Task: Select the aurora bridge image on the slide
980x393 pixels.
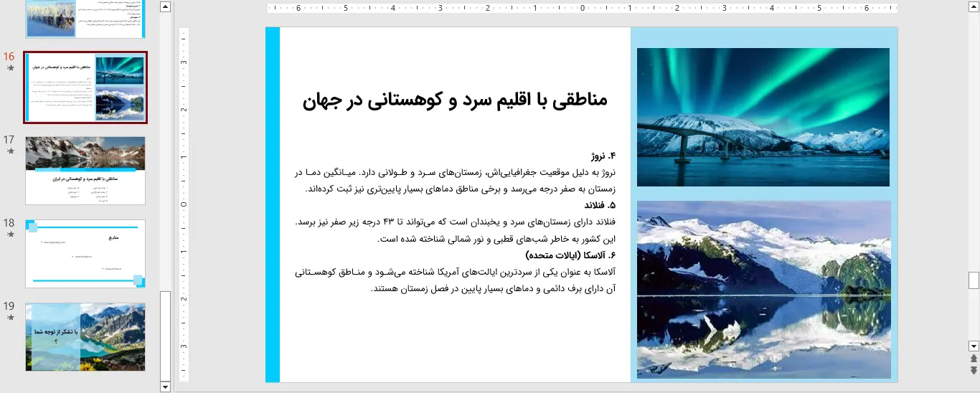Action: (x=763, y=117)
